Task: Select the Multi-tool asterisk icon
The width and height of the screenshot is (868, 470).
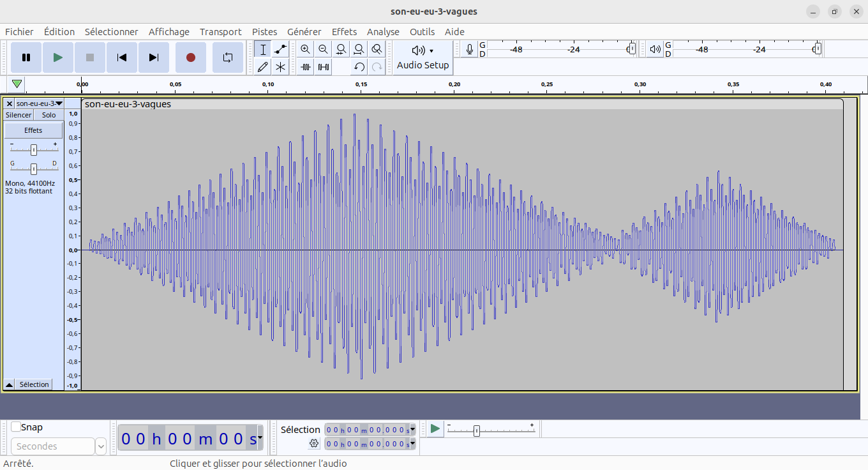Action: pos(280,66)
